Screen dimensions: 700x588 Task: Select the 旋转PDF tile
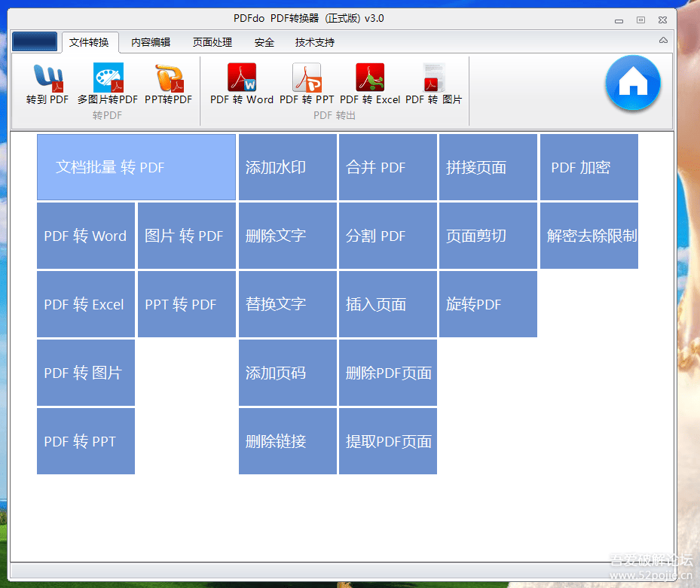[488, 304]
